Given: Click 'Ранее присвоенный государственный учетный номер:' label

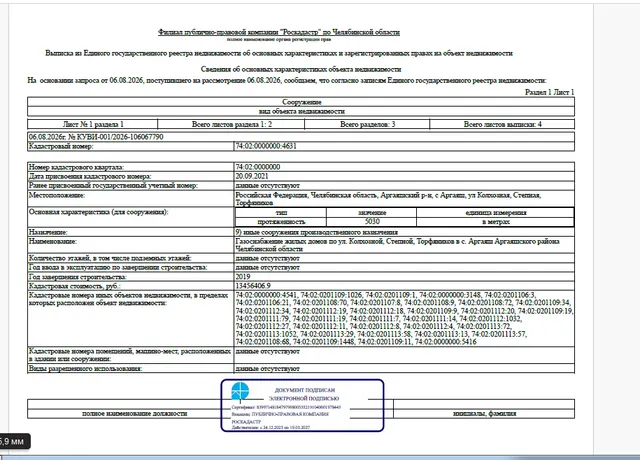Looking at the screenshot, I should [x=113, y=185].
